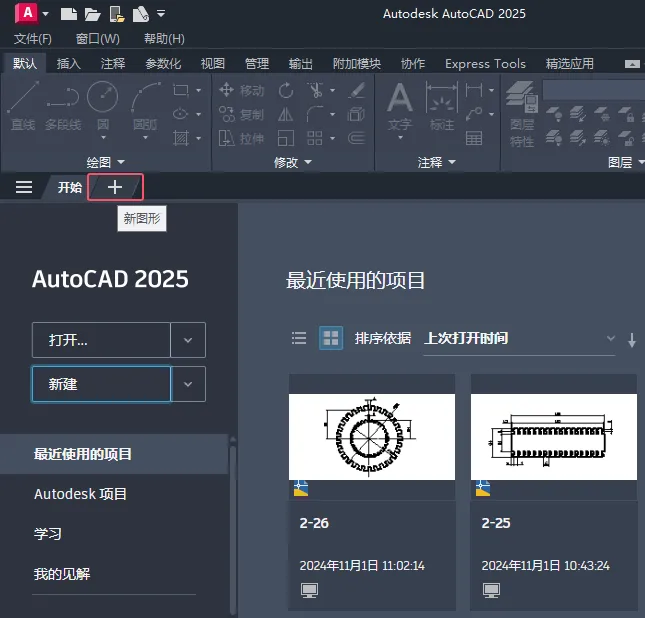This screenshot has width=645, height=618.
Task: Select the scale tool
Action: [x=286, y=139]
